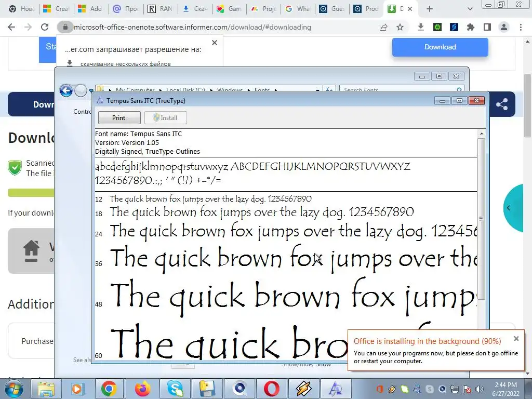Switch to the Add Microsoft tab

click(x=91, y=9)
